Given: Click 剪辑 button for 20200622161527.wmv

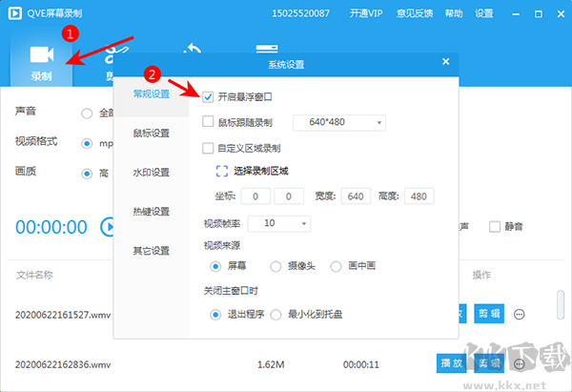Looking at the screenshot, I should pyautogui.click(x=488, y=314).
